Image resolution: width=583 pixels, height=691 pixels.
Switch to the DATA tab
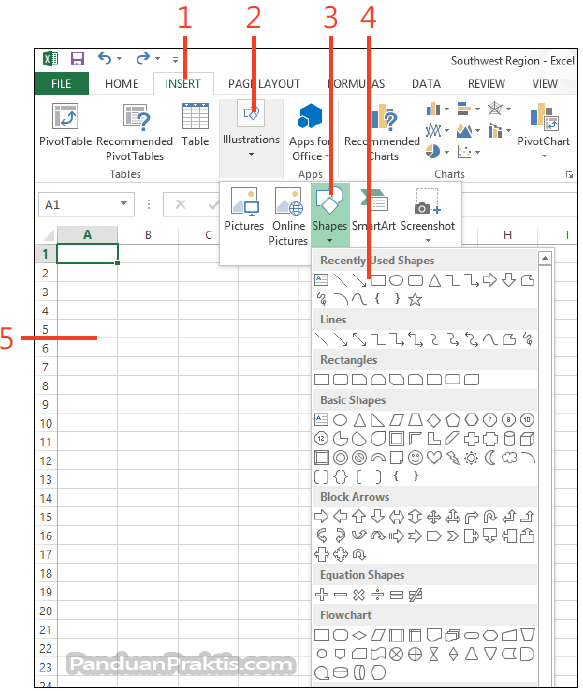click(x=426, y=84)
